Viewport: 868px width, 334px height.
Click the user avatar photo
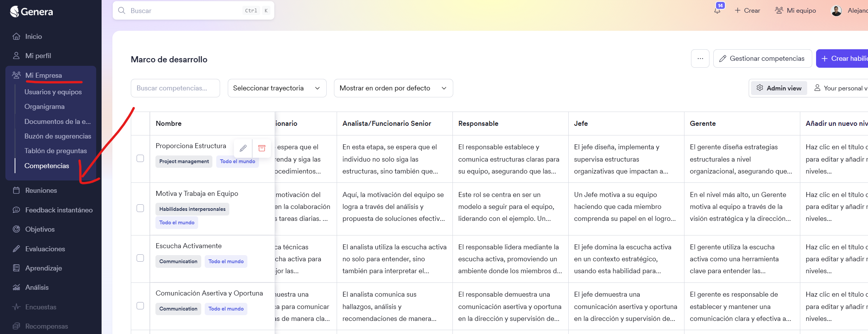coord(836,11)
